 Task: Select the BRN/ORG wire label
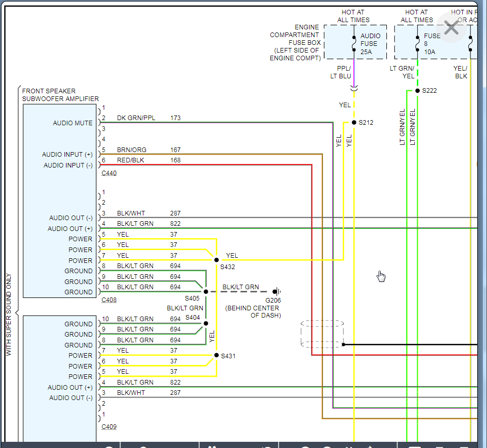132,150
